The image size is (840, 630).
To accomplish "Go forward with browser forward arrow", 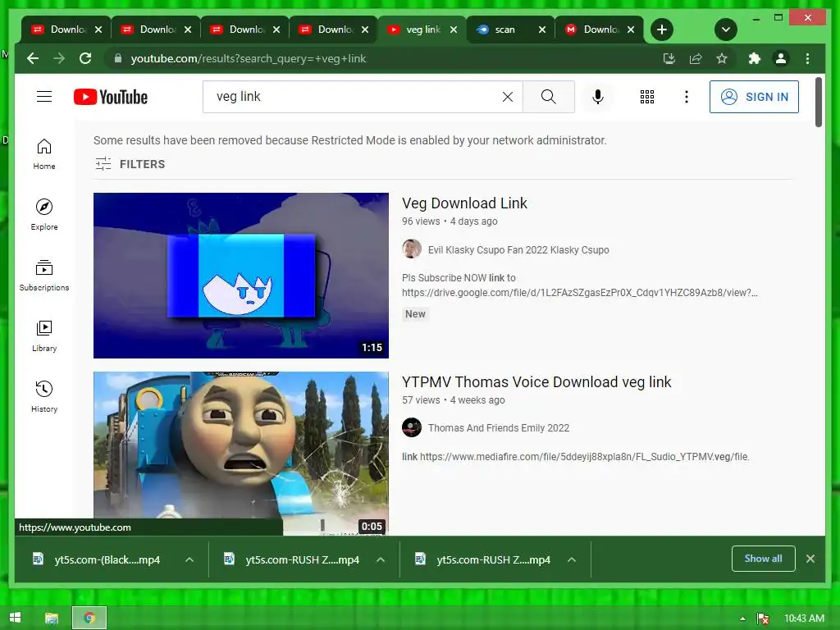I will 59,58.
